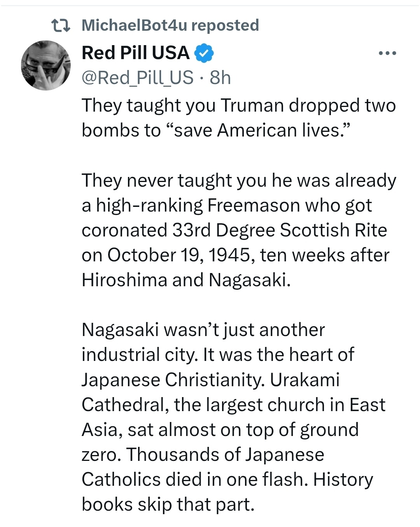The width and height of the screenshot is (420, 527).
Task: Click the "Hiroshima and Nagasaki" line
Action: (x=186, y=280)
